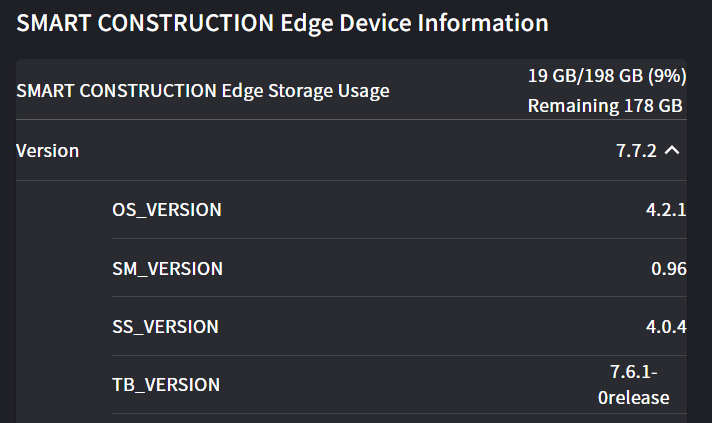Screen dimensions: 712x423
Task: Click the 0release text under TB version
Action: click(634, 397)
